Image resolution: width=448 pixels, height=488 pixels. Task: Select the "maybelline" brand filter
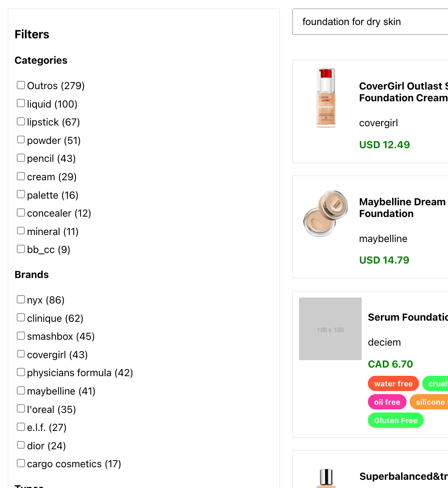click(21, 390)
